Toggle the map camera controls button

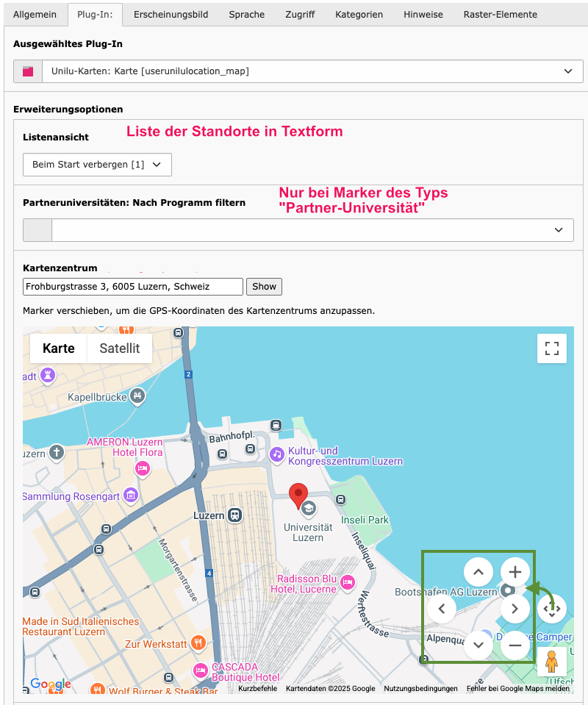coord(551,609)
